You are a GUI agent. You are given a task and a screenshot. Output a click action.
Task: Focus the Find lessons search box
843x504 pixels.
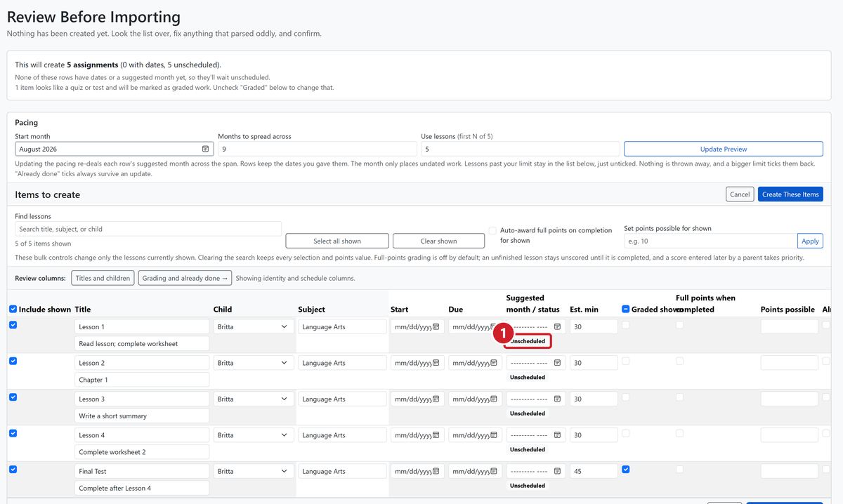pos(148,229)
